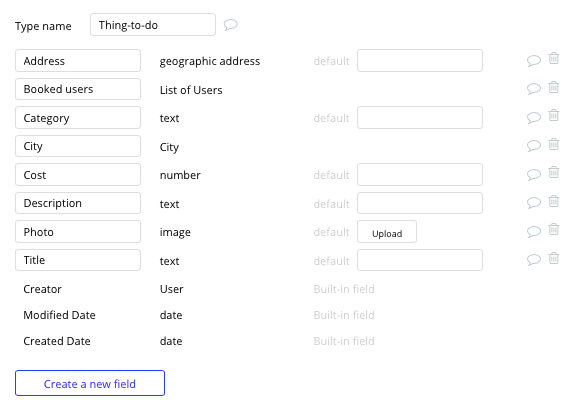Open comment icon next to Description field

tap(534, 203)
